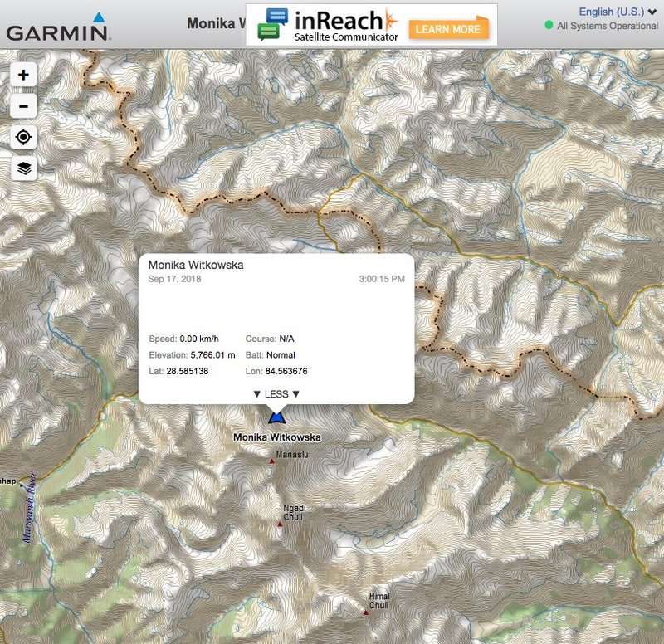Click the LEARN MORE button
Image resolution: width=664 pixels, height=644 pixels.
coord(447,28)
